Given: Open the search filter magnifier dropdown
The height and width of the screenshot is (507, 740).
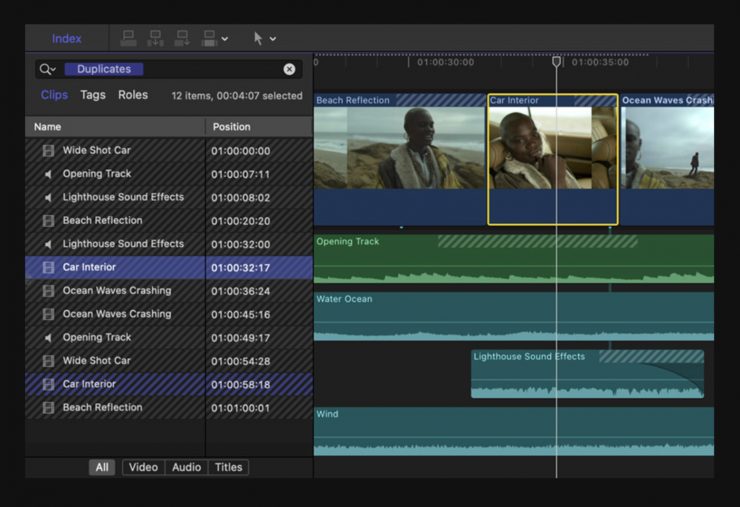Looking at the screenshot, I should pyautogui.click(x=47, y=69).
